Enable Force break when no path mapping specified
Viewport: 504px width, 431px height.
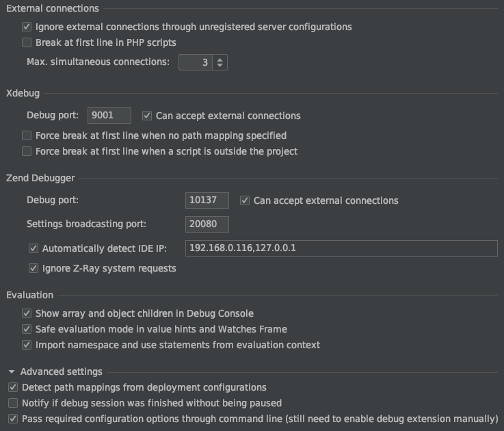pos(27,135)
